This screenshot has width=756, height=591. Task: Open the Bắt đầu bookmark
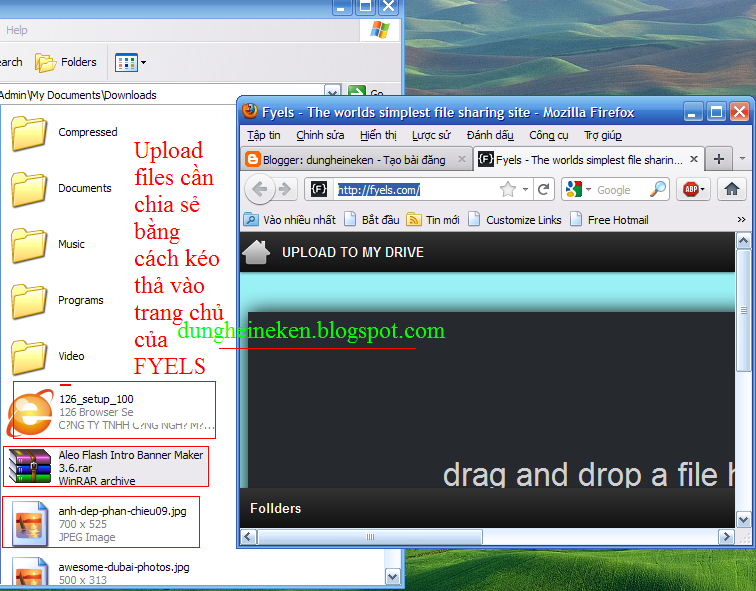[372, 220]
